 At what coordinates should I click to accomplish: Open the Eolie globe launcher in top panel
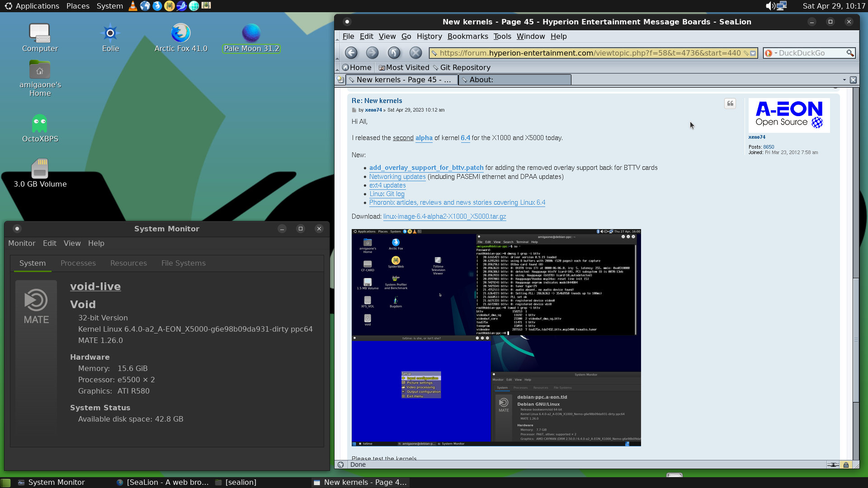145,6
